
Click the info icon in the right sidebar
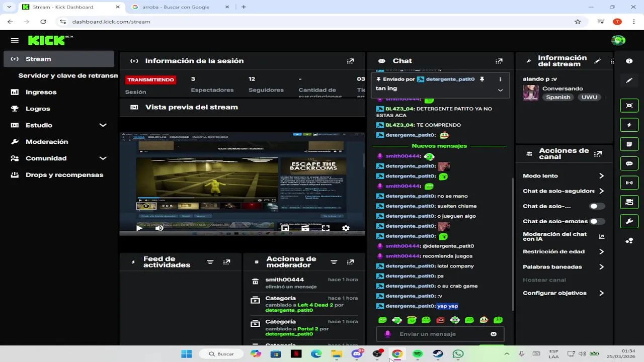pyautogui.click(x=629, y=61)
